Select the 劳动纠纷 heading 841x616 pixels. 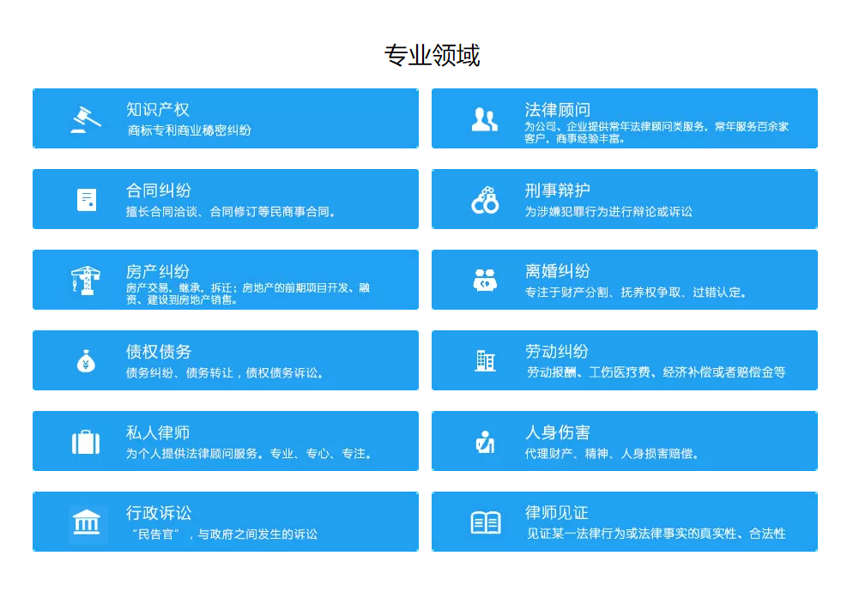[x=557, y=352]
